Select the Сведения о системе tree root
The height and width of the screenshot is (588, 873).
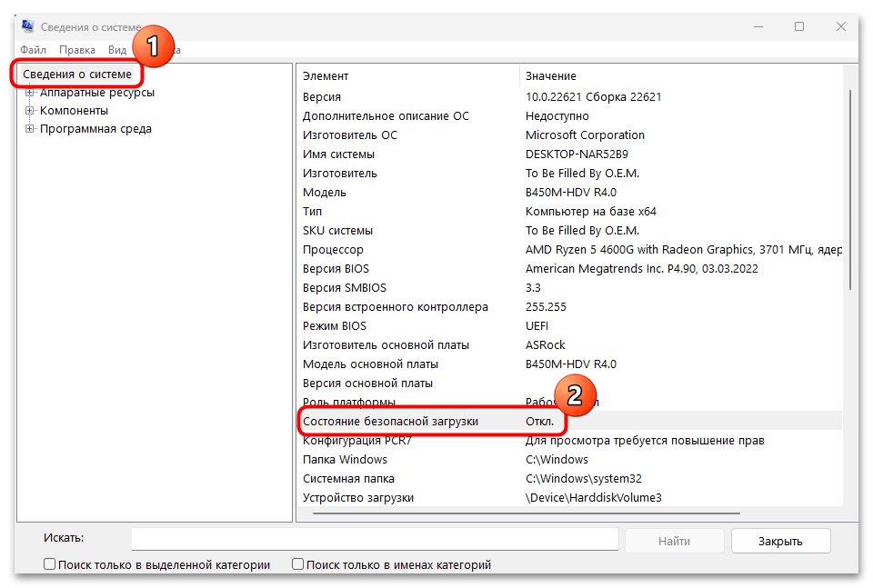77,74
